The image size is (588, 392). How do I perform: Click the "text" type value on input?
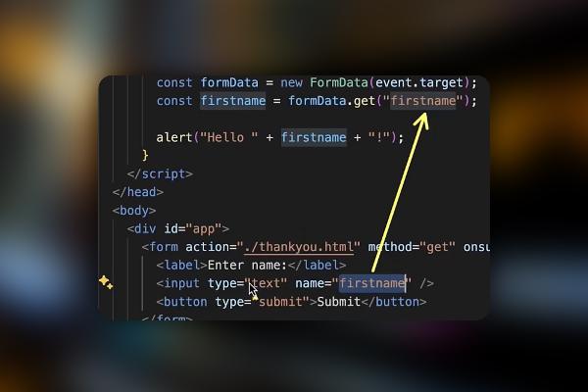point(266,283)
